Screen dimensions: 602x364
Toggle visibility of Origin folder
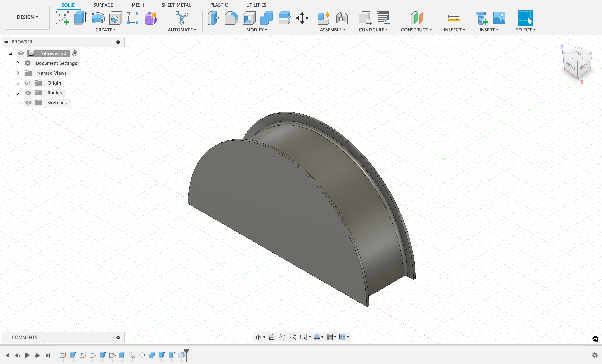point(28,82)
